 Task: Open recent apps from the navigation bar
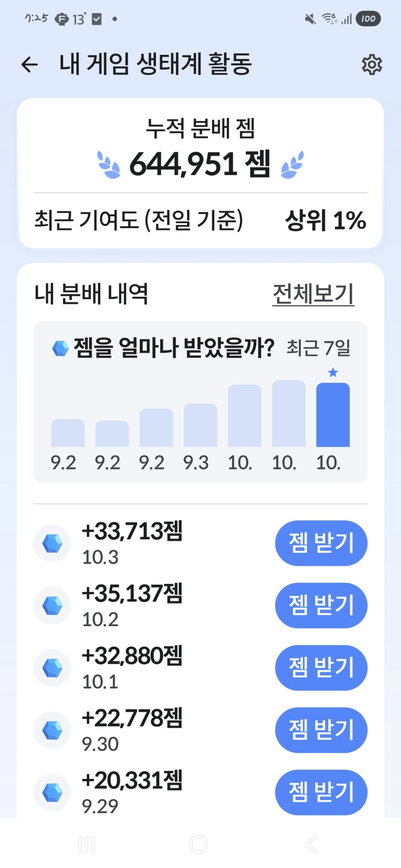pos(86,844)
